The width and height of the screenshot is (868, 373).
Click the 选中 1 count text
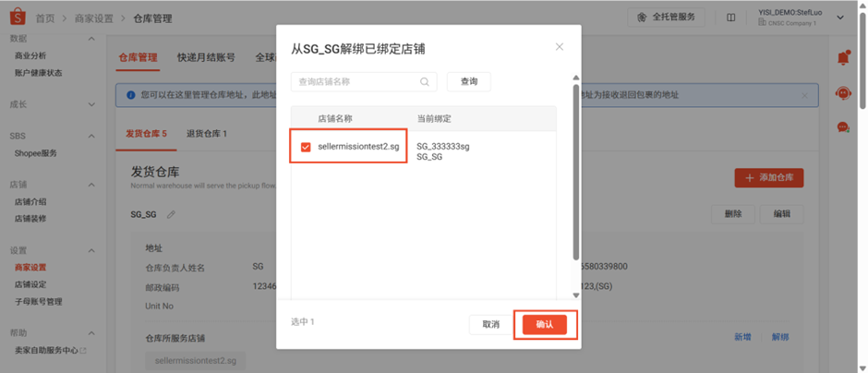point(303,321)
